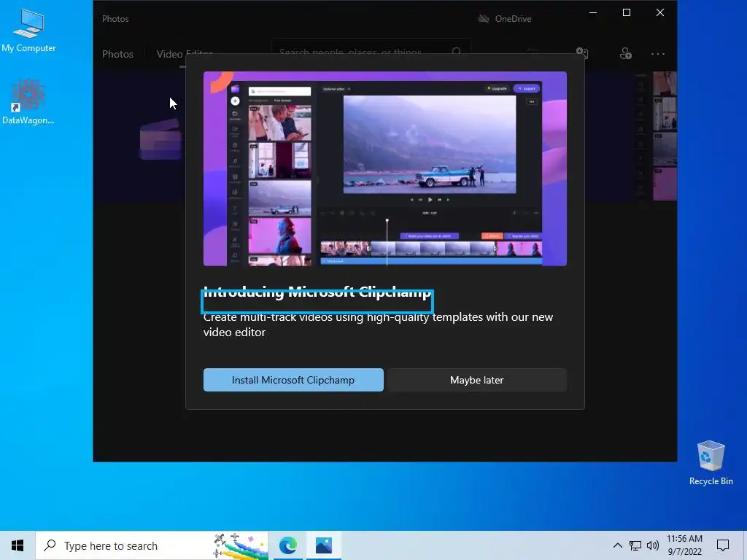Click the taskbar search box
Image resolution: width=747 pixels, height=560 pixels.
coord(152,545)
